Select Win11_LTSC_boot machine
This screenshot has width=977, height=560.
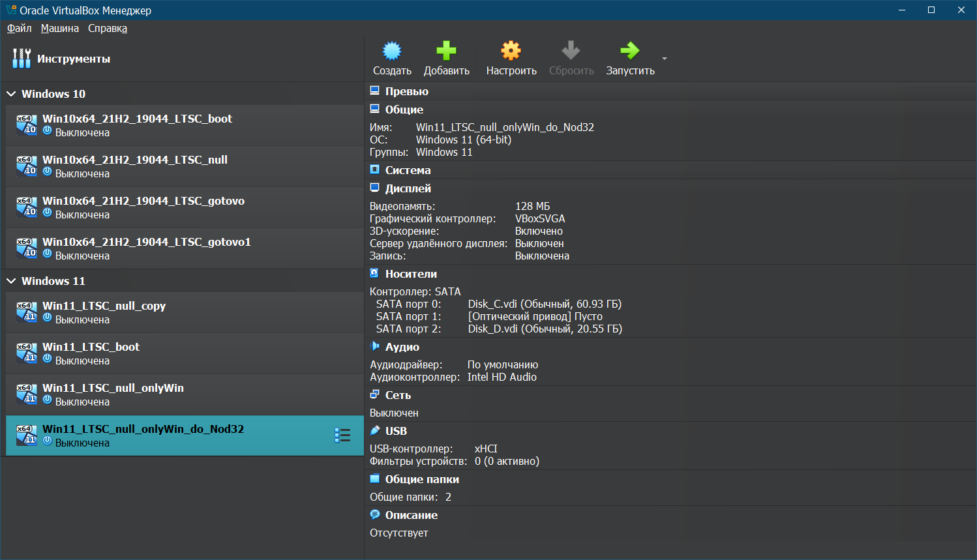click(x=185, y=353)
